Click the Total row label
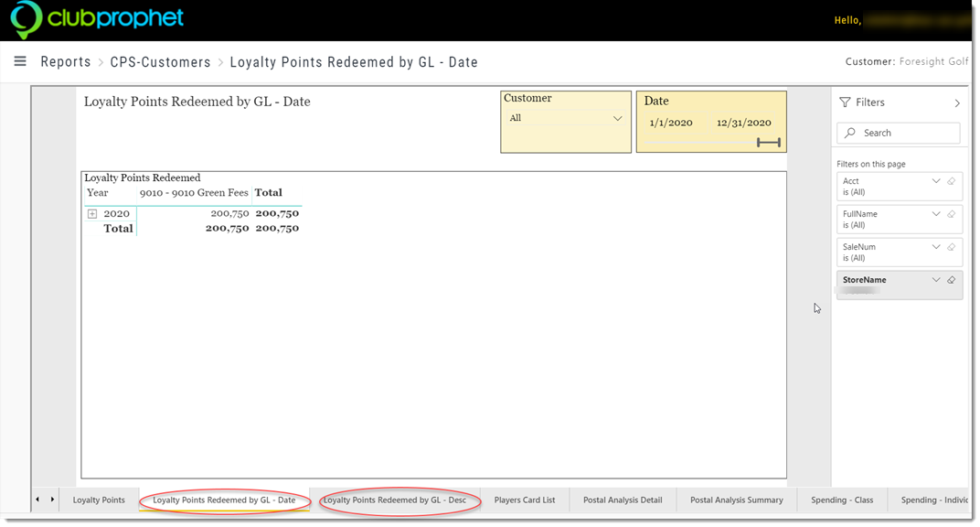 [118, 229]
